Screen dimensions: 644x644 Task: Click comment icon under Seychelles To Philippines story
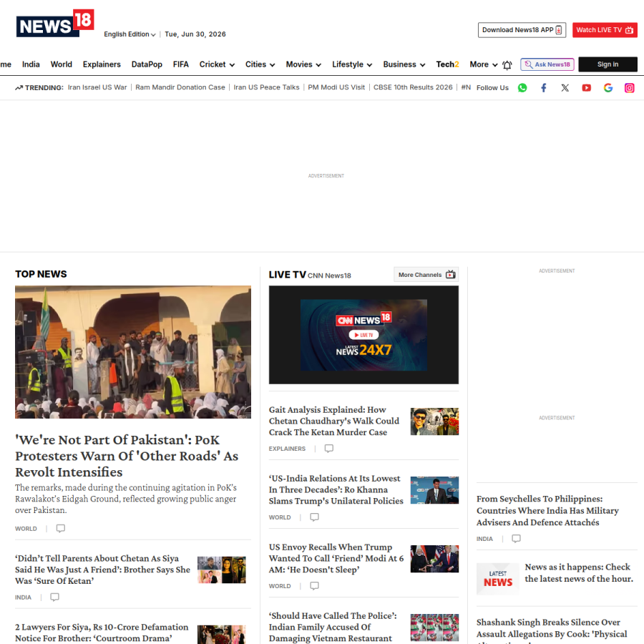516,538
